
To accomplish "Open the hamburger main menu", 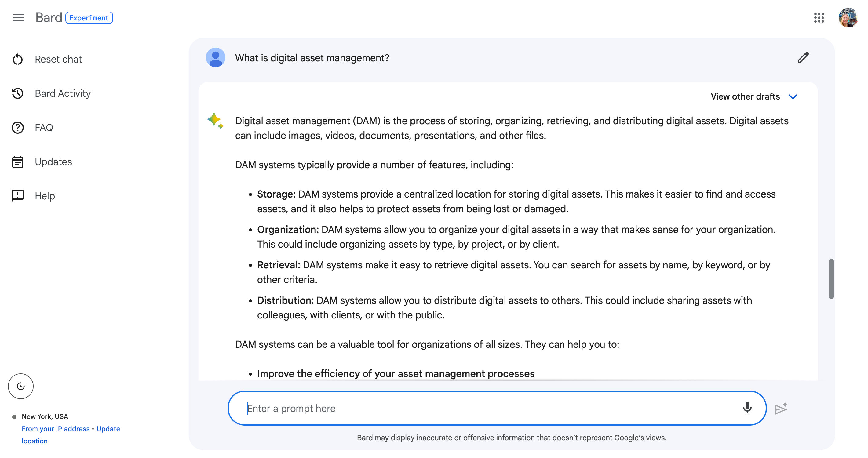I will tap(19, 17).
